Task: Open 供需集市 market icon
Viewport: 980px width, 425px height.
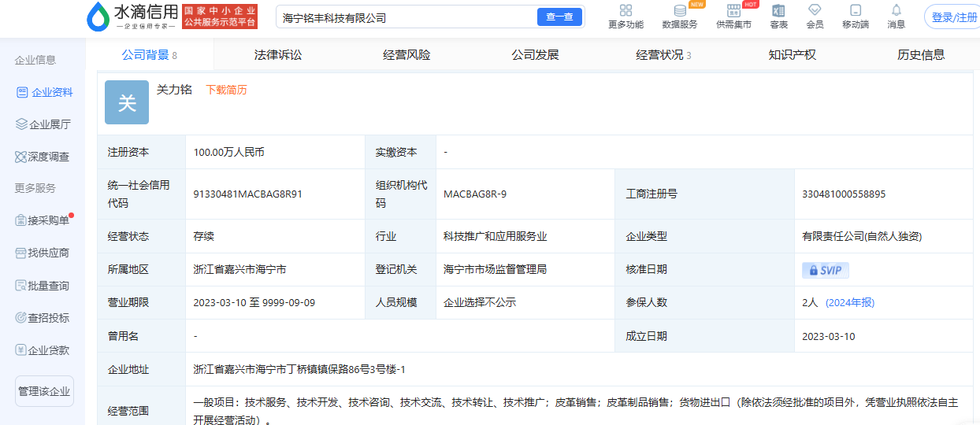Action: [733, 10]
